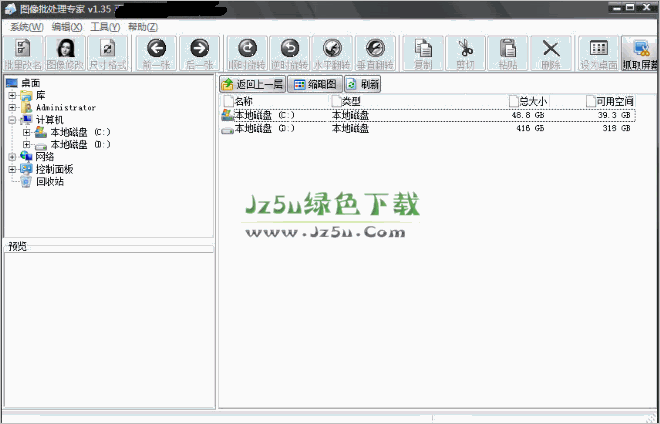Go to previous image with 前一张

(157, 53)
